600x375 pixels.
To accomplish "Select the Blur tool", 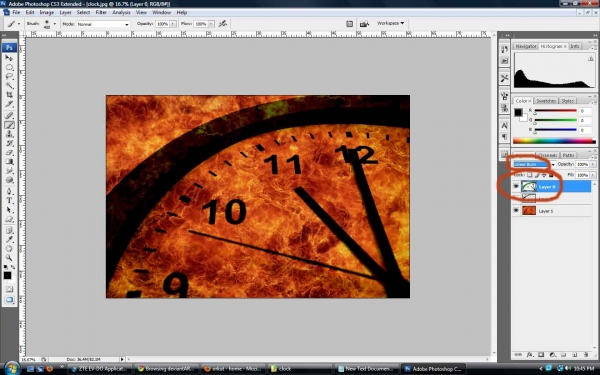I will 9,171.
